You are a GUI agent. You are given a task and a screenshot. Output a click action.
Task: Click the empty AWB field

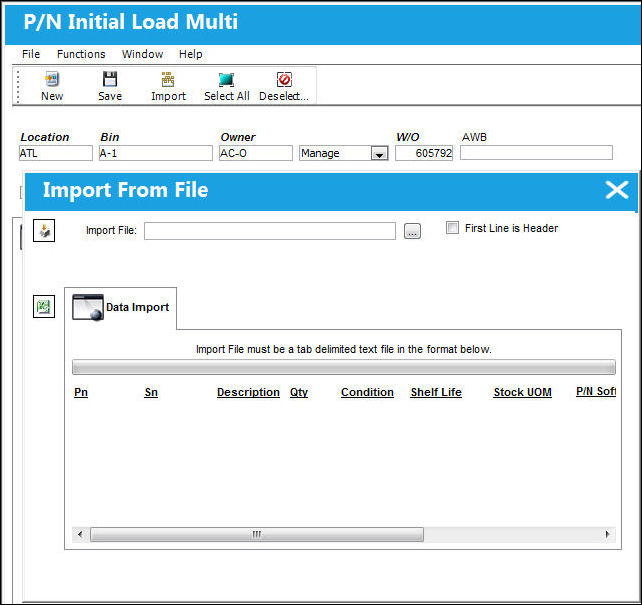click(x=536, y=153)
